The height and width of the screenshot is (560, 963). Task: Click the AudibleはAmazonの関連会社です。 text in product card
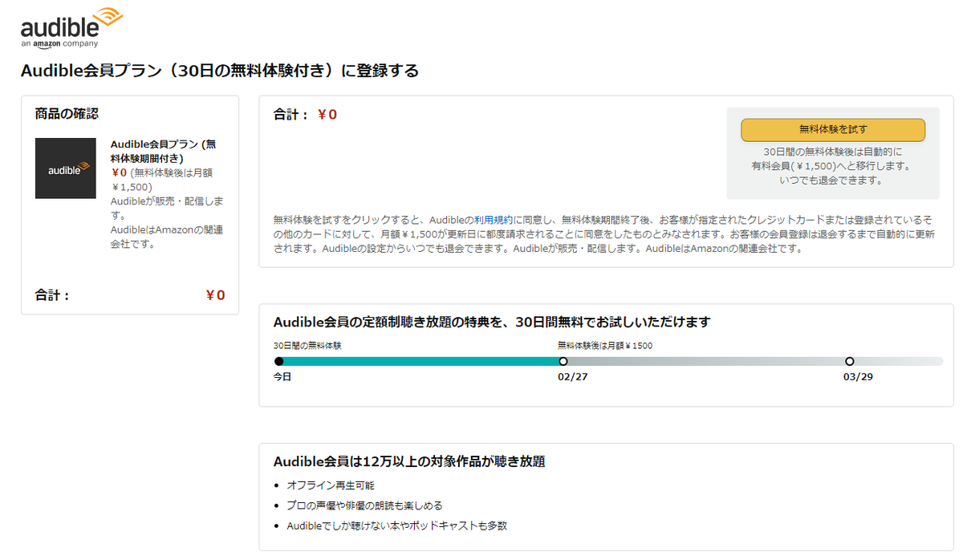[167, 237]
